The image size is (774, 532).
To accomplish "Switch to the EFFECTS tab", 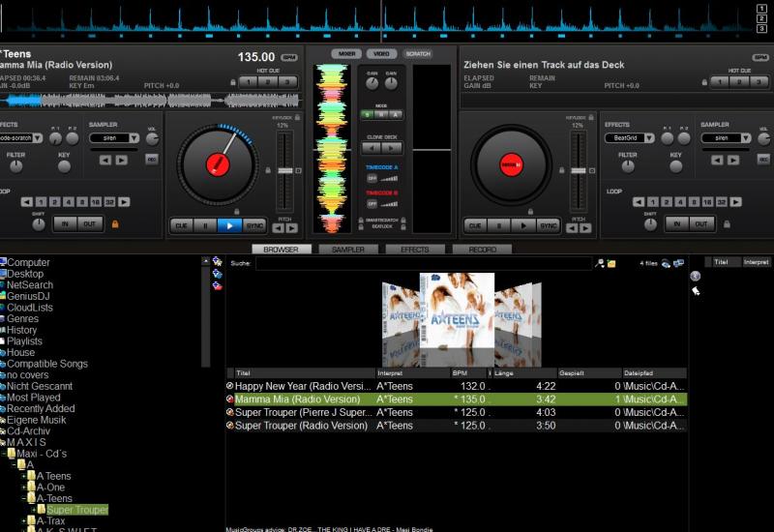I will (x=415, y=250).
